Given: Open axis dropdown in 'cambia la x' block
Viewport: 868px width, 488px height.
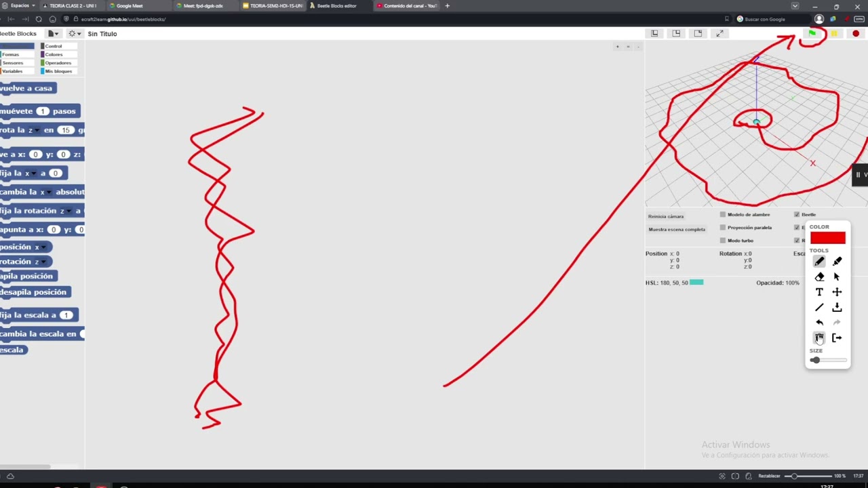Looking at the screenshot, I should 49,192.
